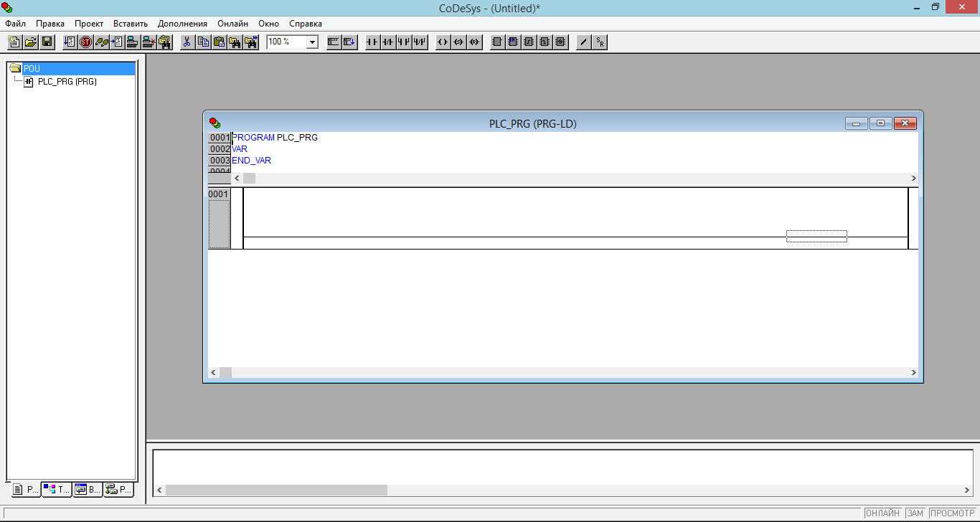This screenshot has height=522, width=980.
Task: Click the box icon with blue header
Action: (513, 42)
